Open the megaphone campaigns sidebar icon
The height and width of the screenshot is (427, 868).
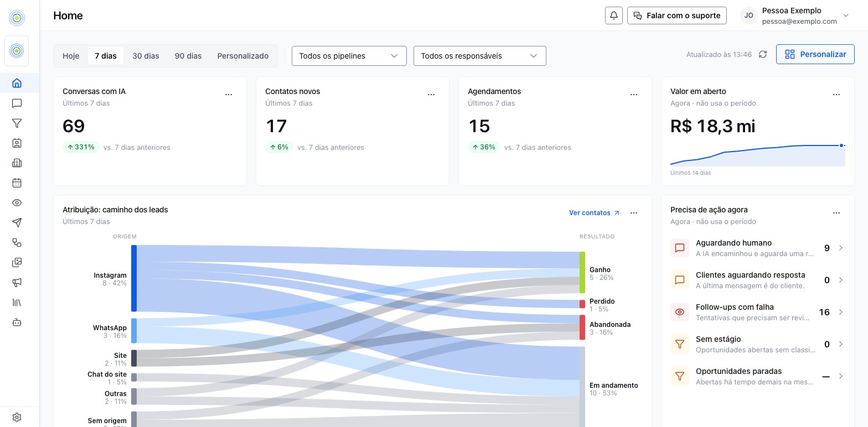17,282
